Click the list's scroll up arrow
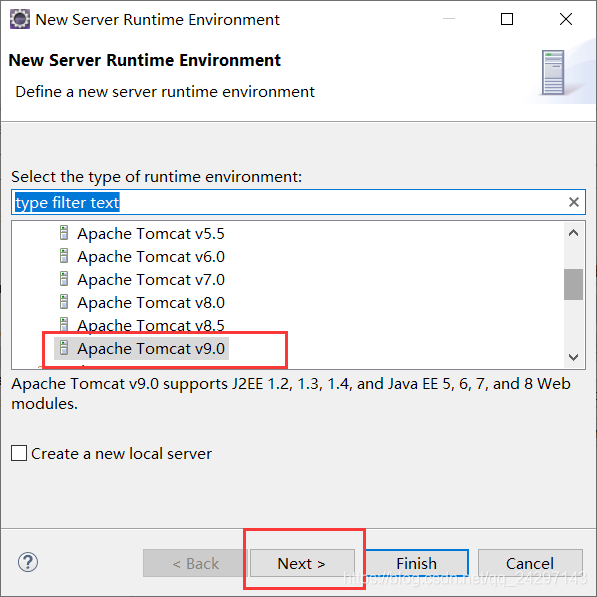This screenshot has height=597, width=597. [x=573, y=233]
